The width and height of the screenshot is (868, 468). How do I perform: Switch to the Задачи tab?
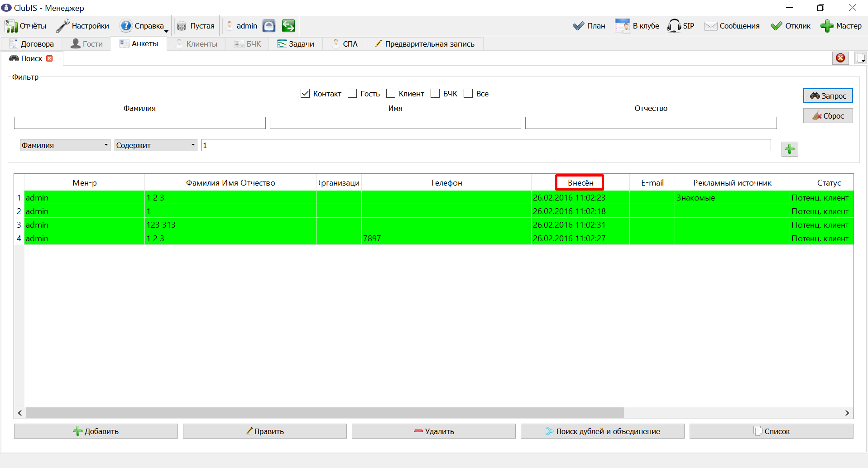296,44
